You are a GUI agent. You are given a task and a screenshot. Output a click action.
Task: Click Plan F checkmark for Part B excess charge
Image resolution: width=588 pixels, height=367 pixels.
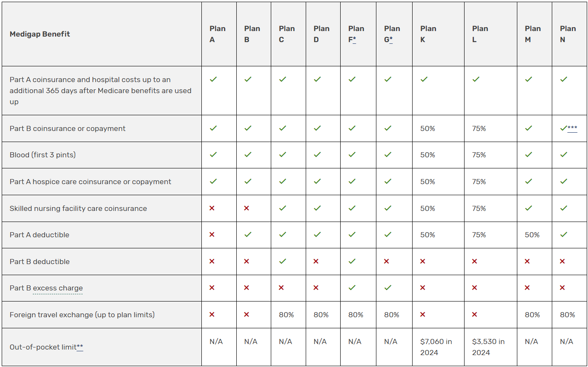click(352, 288)
